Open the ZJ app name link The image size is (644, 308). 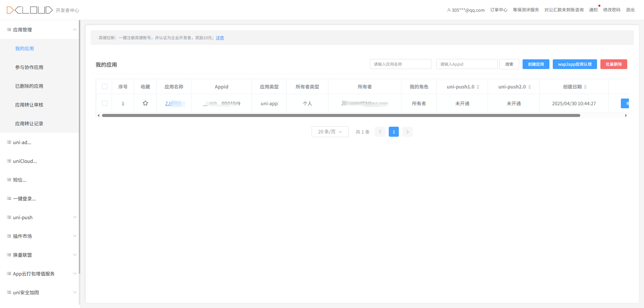175,104
